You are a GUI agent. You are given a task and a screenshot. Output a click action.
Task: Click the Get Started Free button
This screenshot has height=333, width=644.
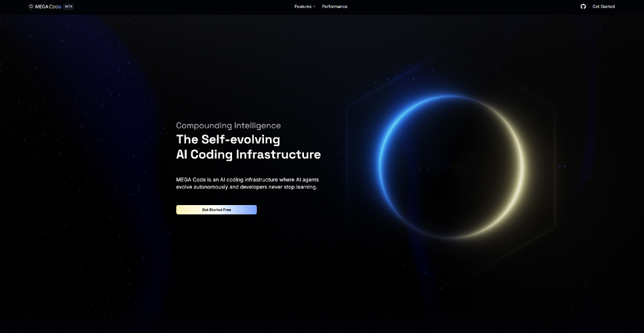[x=217, y=210]
